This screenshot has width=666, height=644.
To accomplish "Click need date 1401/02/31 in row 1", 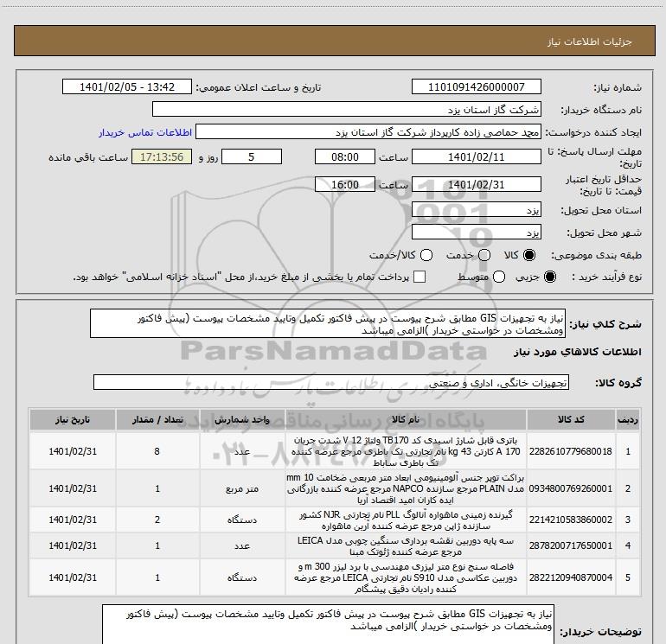I will [x=73, y=451].
